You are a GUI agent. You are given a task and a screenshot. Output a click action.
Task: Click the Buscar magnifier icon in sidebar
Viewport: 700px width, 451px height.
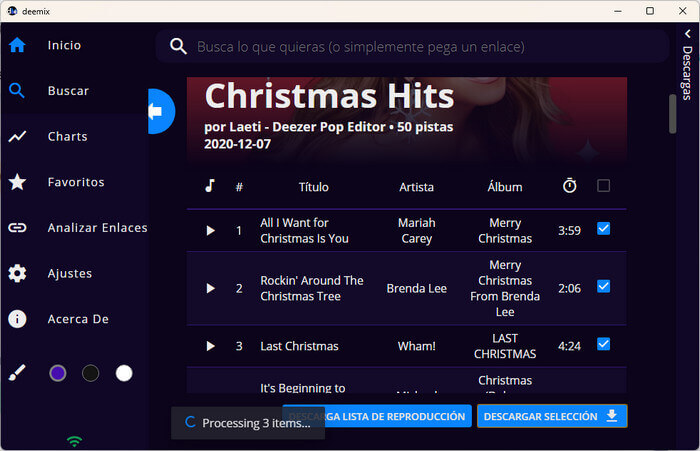(17, 91)
